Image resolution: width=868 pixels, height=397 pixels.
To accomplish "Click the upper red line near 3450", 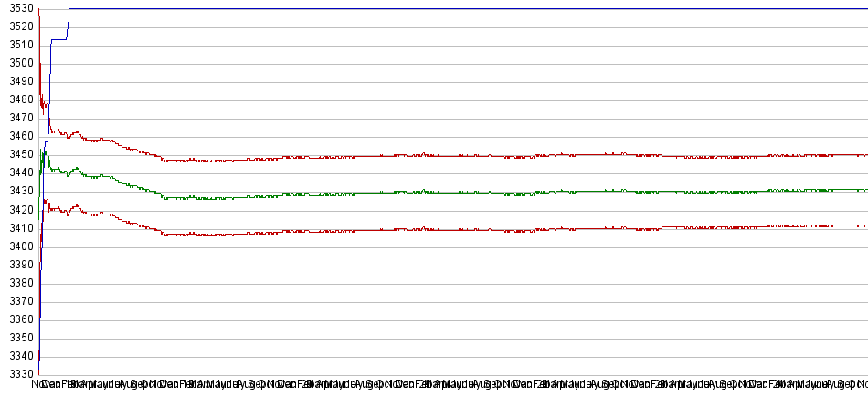I will pos(457,156).
